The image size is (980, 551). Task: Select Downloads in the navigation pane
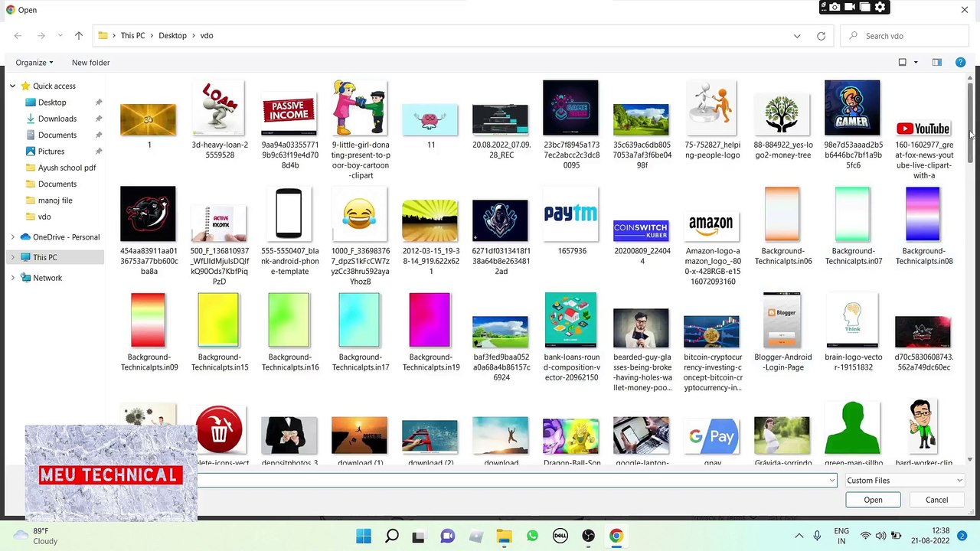click(x=57, y=119)
